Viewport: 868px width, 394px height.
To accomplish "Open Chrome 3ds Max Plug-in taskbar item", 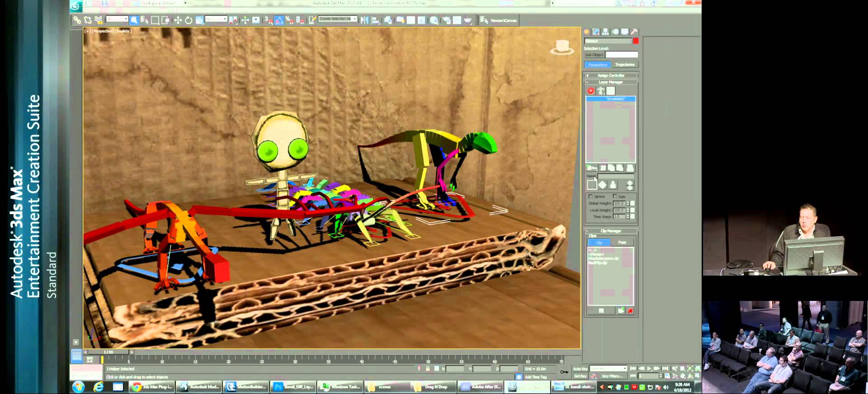I will [151, 387].
